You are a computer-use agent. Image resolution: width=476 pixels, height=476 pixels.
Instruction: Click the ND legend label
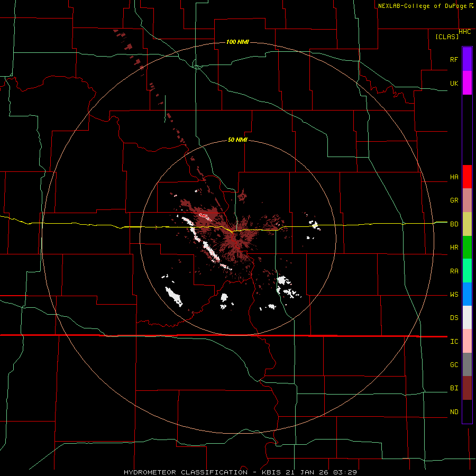(454, 412)
